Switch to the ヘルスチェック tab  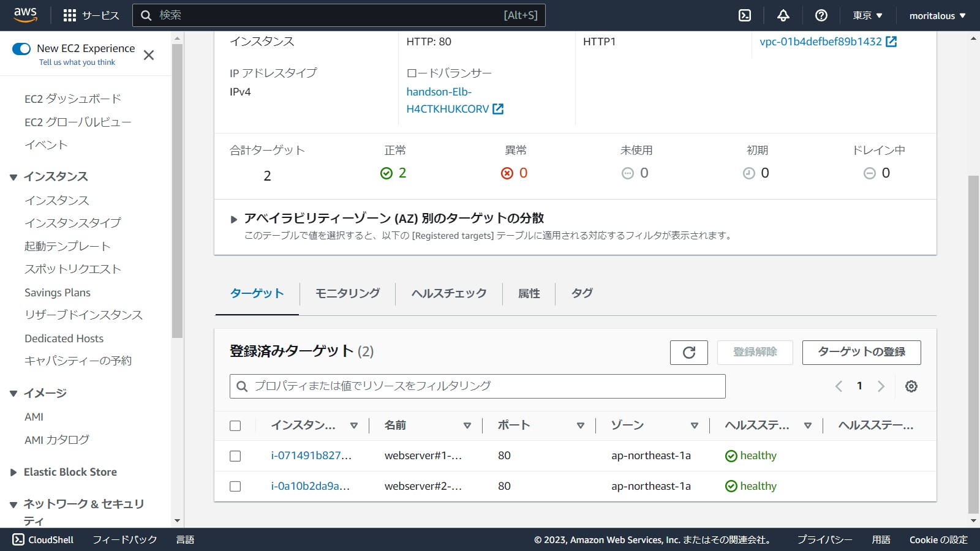[x=448, y=293]
